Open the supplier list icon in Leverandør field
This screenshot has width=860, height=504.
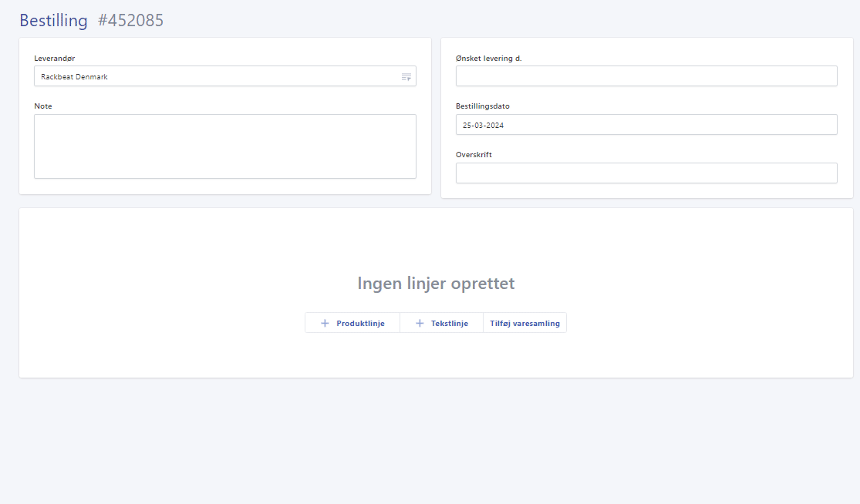click(x=406, y=76)
